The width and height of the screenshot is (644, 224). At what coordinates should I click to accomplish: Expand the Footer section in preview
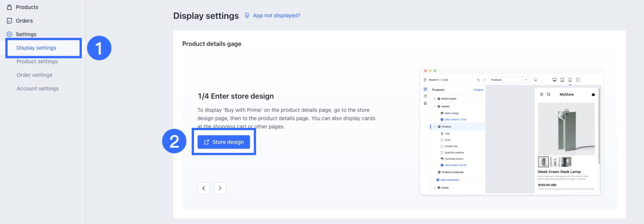435,188
